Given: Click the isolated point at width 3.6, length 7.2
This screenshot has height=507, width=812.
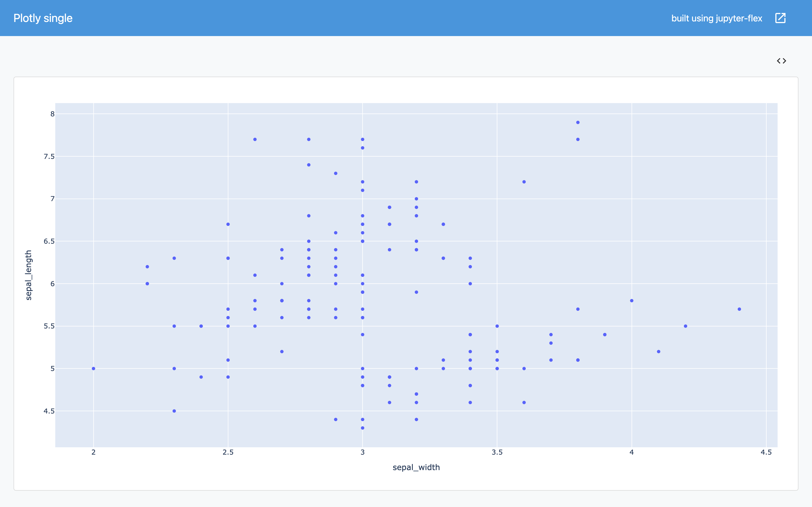Looking at the screenshot, I should pyautogui.click(x=524, y=182).
